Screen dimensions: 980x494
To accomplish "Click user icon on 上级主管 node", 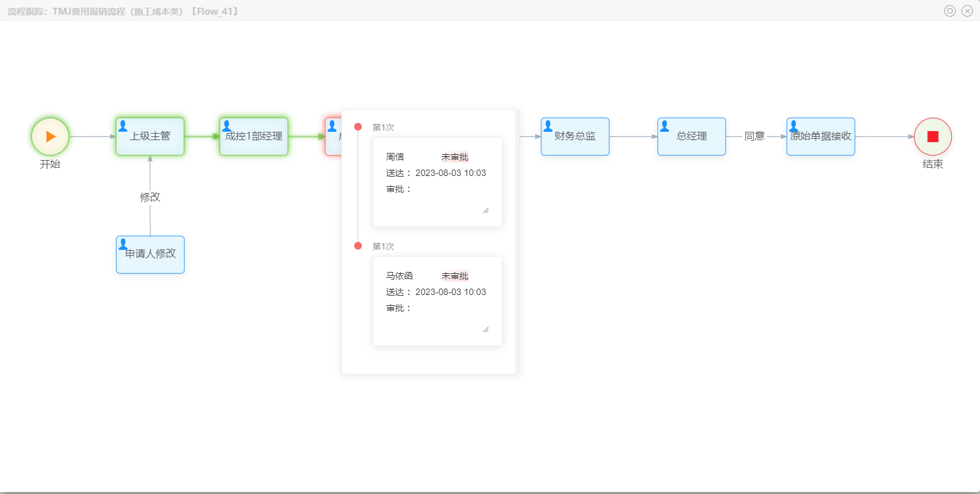I will (x=123, y=126).
